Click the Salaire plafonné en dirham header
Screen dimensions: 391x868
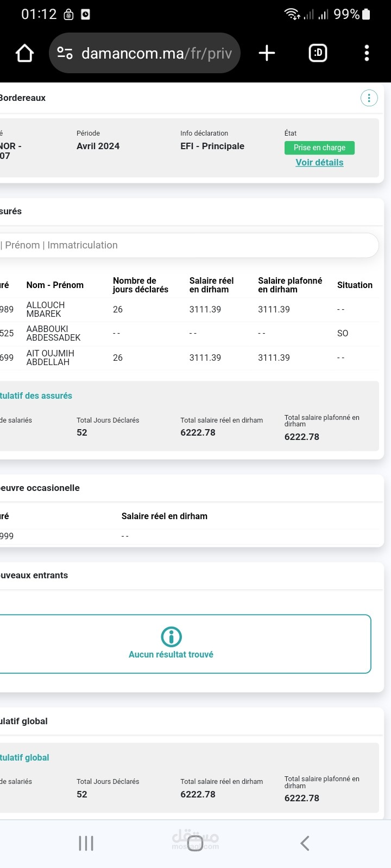(290, 285)
